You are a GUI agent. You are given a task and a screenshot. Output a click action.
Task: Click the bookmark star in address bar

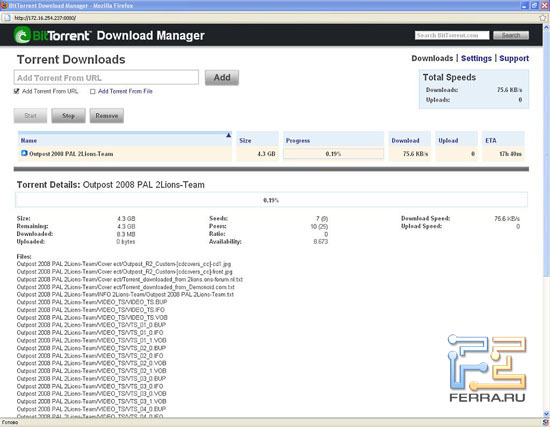point(543,18)
